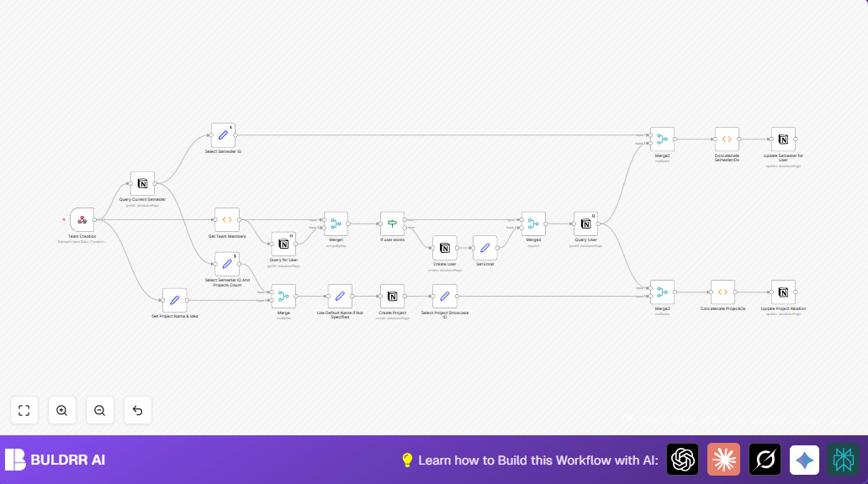Click the undo reset view button
The image size is (868, 484).
point(138,410)
